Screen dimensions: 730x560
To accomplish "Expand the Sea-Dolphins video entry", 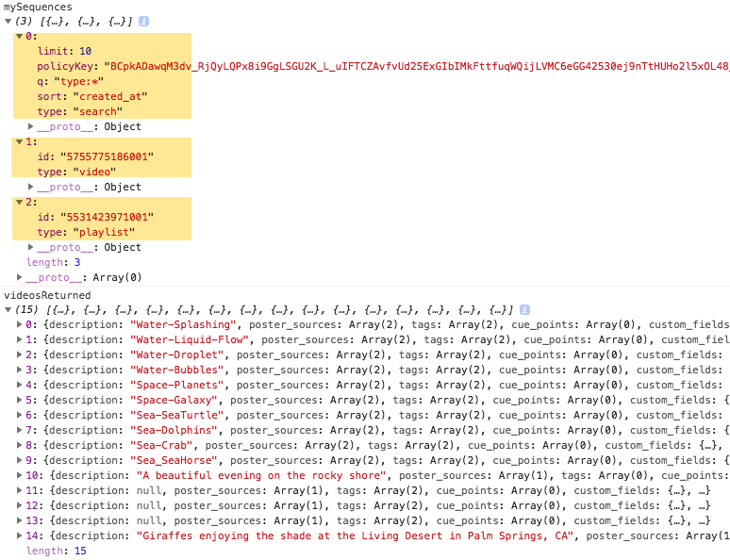I will click(20, 430).
